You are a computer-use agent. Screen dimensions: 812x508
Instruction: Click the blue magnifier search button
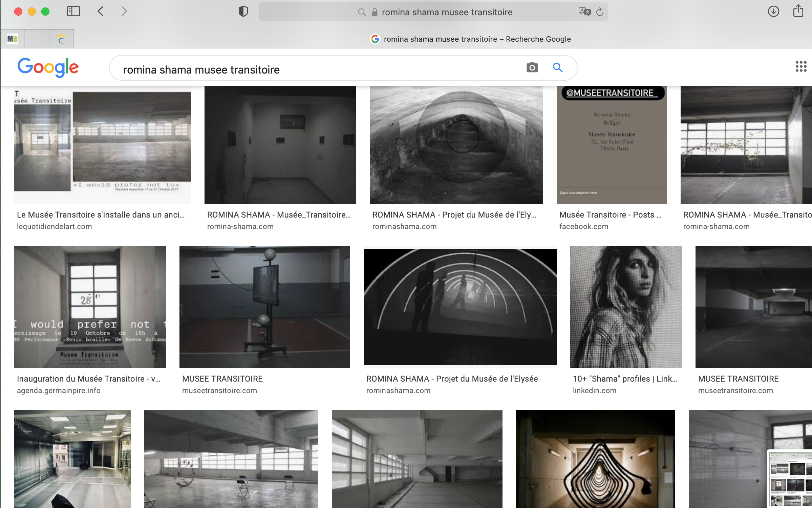(x=558, y=67)
